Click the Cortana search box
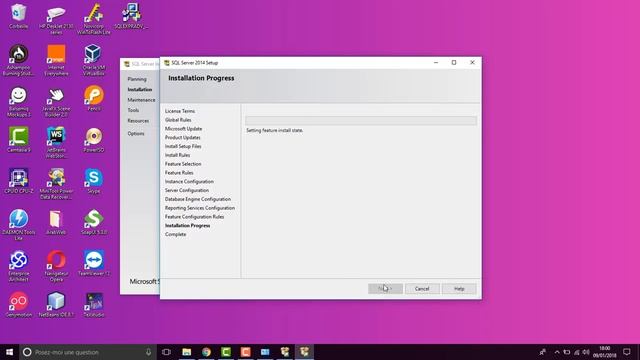The height and width of the screenshot is (360, 640). 88,352
